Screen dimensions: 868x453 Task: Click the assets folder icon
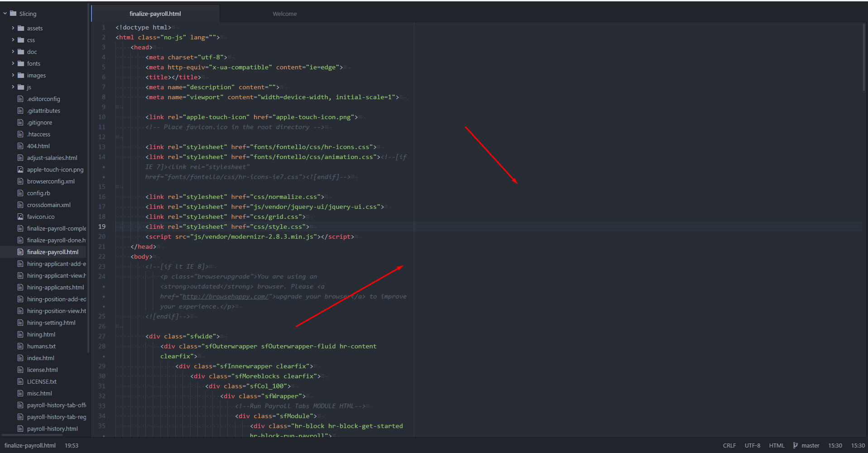21,28
